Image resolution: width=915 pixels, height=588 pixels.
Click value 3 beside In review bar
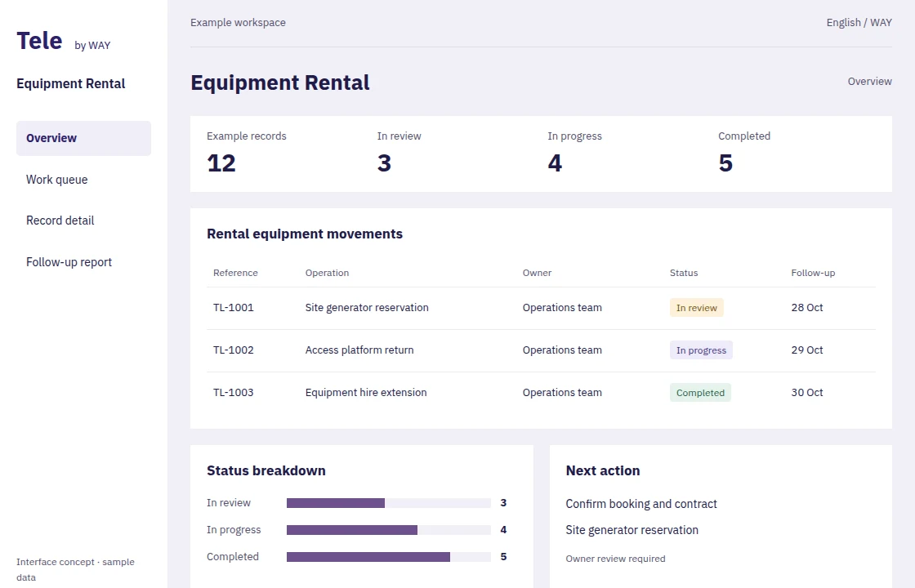[503, 503]
